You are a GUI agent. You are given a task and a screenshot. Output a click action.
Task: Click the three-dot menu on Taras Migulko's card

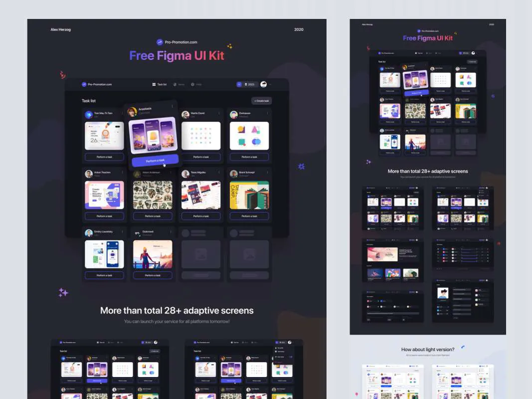[219, 172]
